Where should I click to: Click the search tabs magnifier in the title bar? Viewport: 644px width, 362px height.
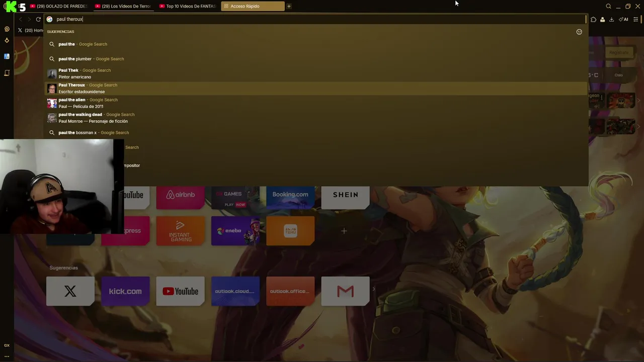pos(608,6)
